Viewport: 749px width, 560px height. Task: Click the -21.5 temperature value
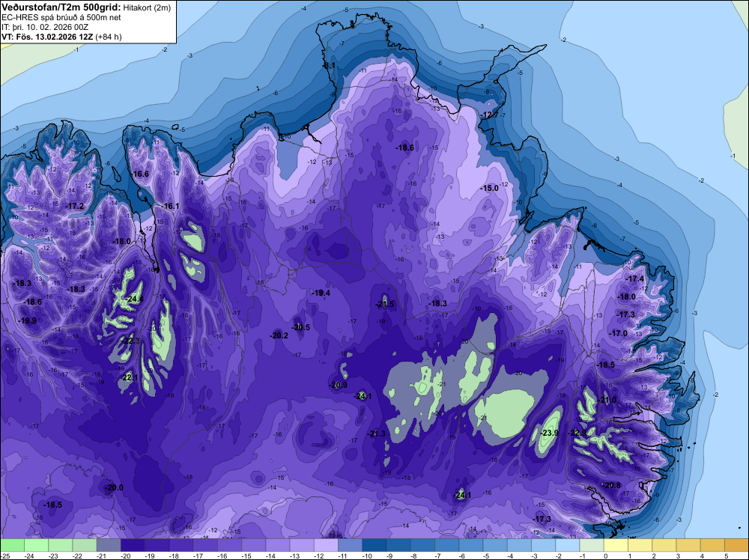tap(385, 305)
